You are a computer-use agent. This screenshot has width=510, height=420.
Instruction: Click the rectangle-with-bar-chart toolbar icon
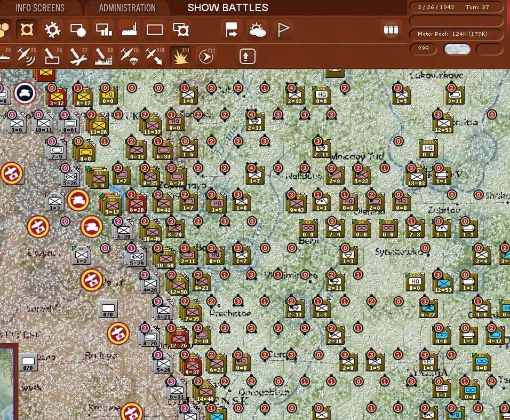103,30
